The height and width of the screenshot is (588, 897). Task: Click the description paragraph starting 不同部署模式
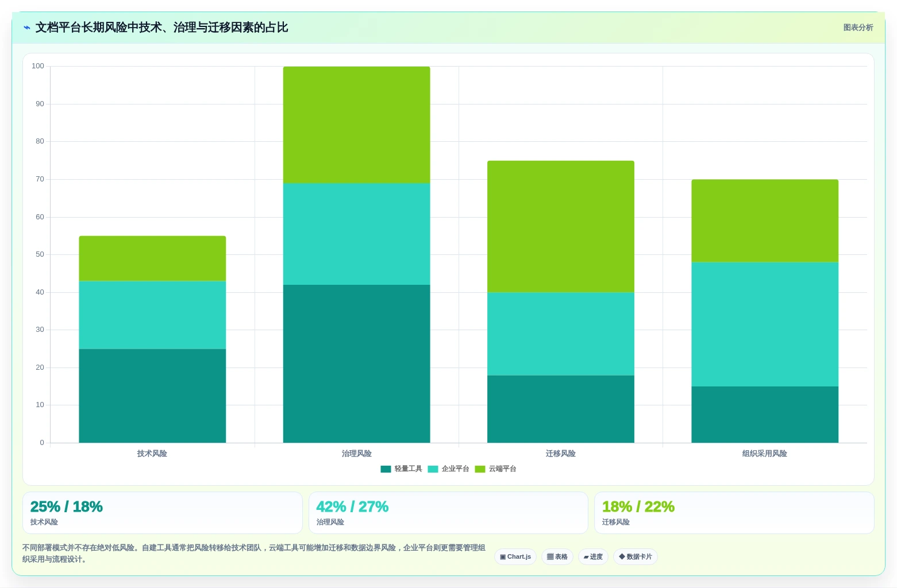click(254, 554)
